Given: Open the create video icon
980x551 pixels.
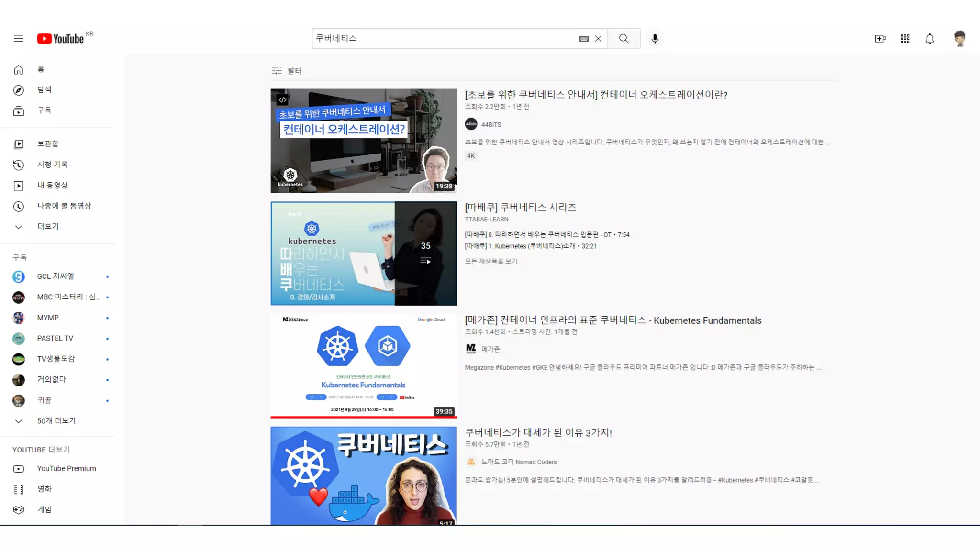Looking at the screenshot, I should tap(880, 39).
